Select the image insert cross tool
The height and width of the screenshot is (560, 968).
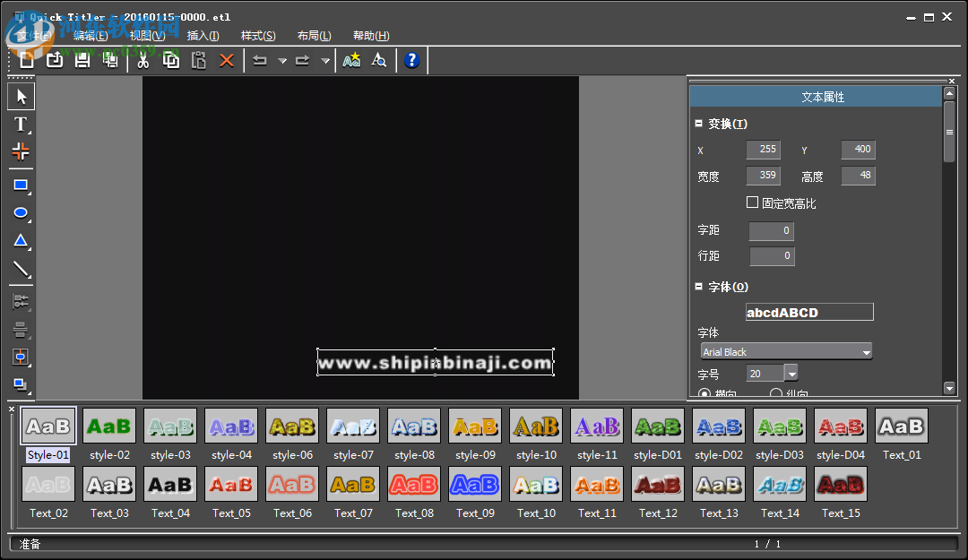pyautogui.click(x=21, y=151)
